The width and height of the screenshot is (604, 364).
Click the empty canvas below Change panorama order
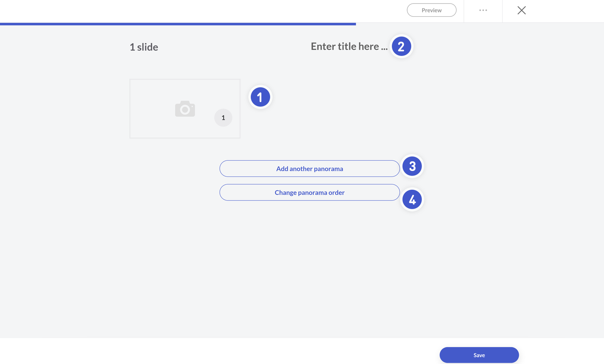(309, 266)
